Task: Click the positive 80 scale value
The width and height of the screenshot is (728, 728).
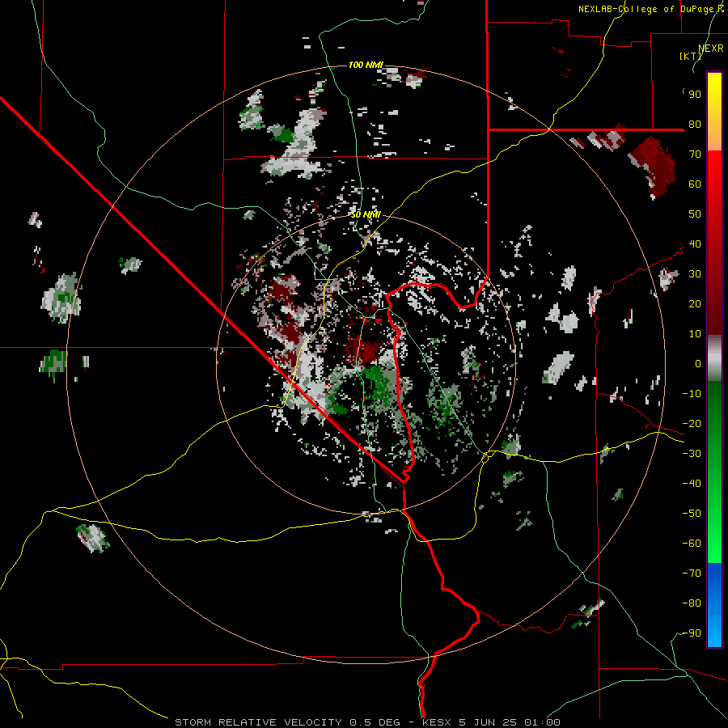Action: point(695,124)
